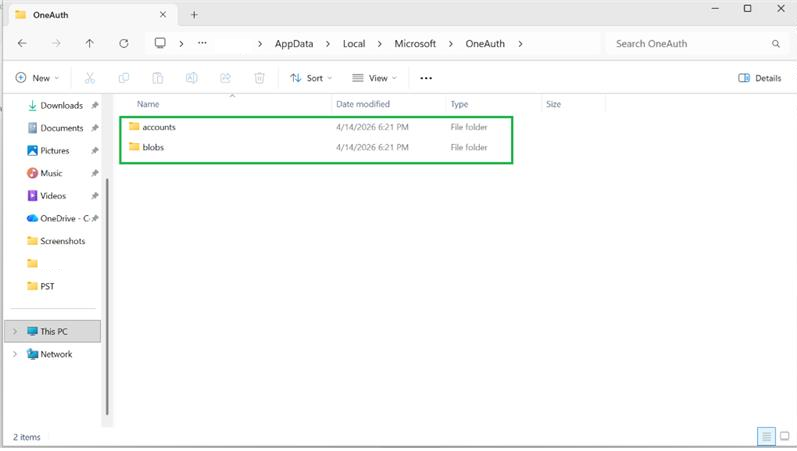
Task: Click the Search OneAuth field
Action: [x=690, y=44]
